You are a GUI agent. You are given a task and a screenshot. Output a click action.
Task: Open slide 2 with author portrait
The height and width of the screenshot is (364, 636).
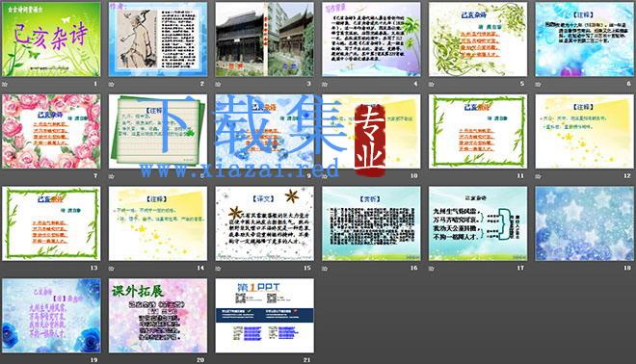click(158, 39)
